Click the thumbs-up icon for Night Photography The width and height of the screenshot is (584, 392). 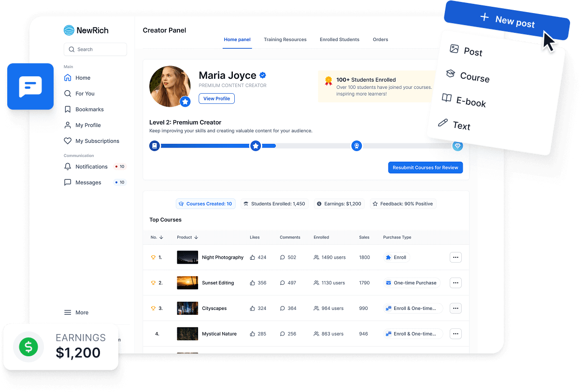(x=253, y=257)
